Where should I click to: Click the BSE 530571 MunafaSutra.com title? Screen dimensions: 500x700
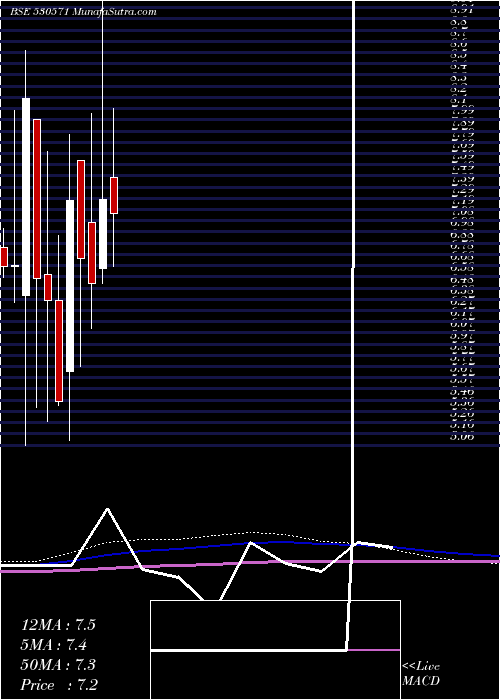point(83,12)
